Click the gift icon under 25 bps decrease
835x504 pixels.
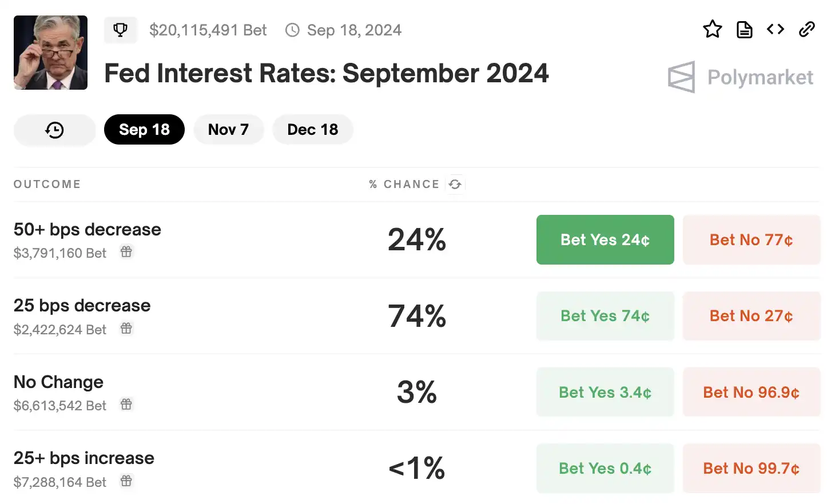[126, 328]
